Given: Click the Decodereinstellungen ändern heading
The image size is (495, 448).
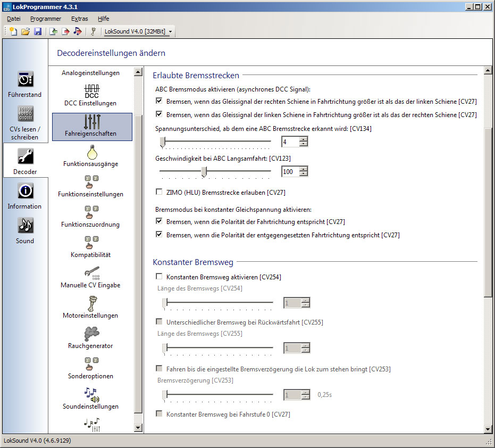Looking at the screenshot, I should [x=111, y=53].
